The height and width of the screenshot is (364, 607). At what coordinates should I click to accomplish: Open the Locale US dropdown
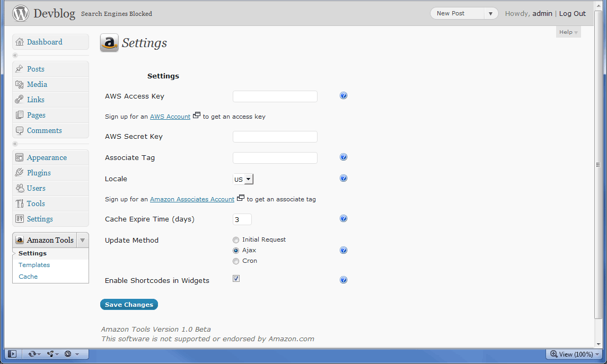click(243, 179)
